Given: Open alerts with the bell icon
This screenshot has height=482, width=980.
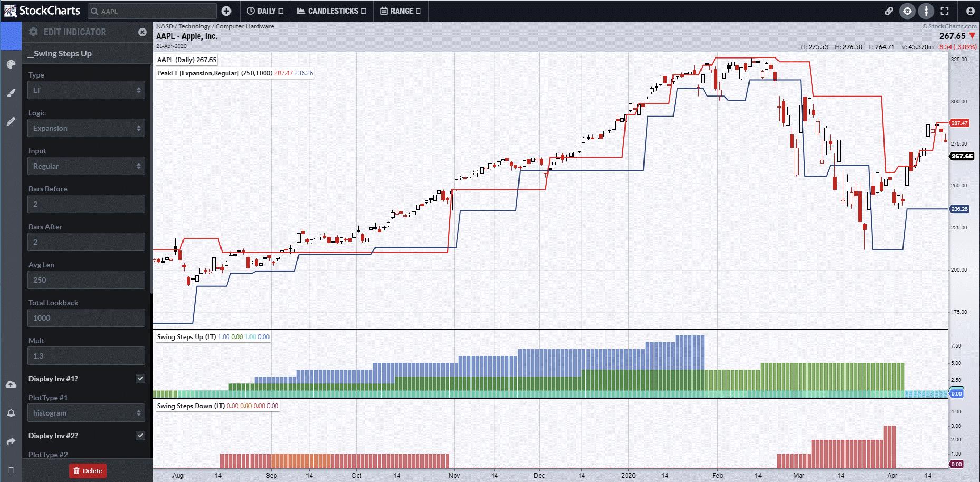Looking at the screenshot, I should pos(11,413).
